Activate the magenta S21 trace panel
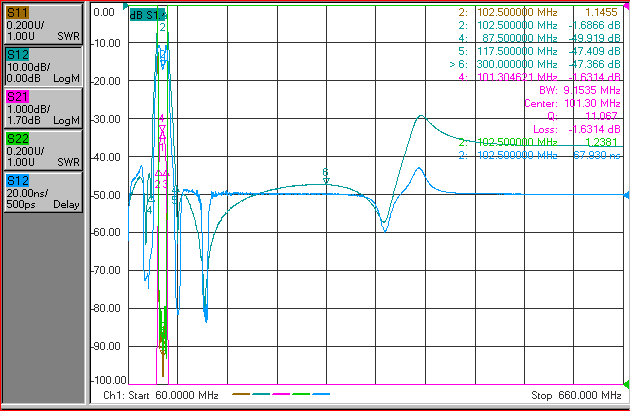This screenshot has width=630, height=411. coord(43,108)
